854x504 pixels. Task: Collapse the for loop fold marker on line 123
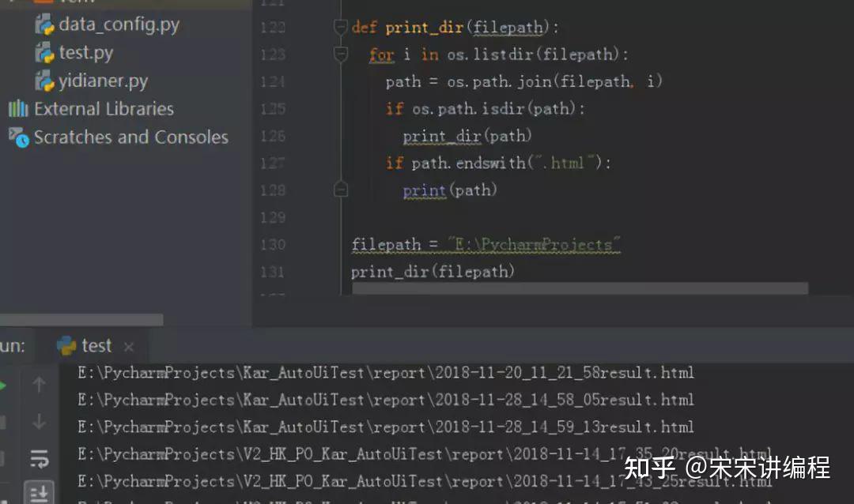[340, 54]
